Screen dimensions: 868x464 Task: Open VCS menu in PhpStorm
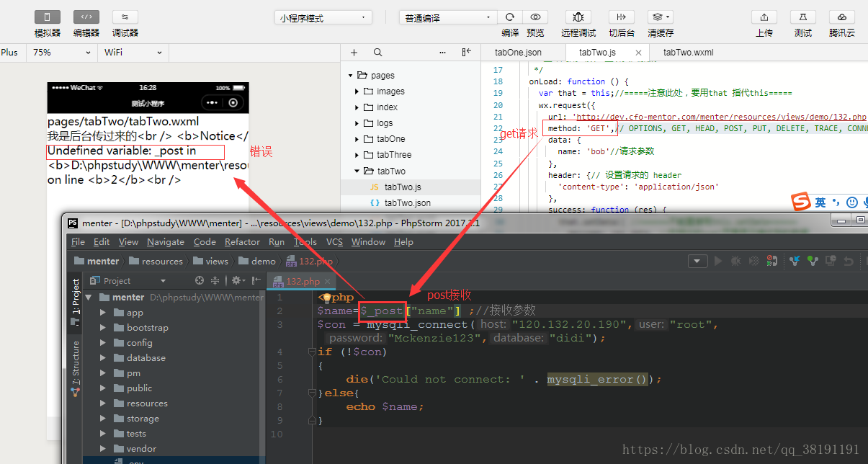(334, 242)
